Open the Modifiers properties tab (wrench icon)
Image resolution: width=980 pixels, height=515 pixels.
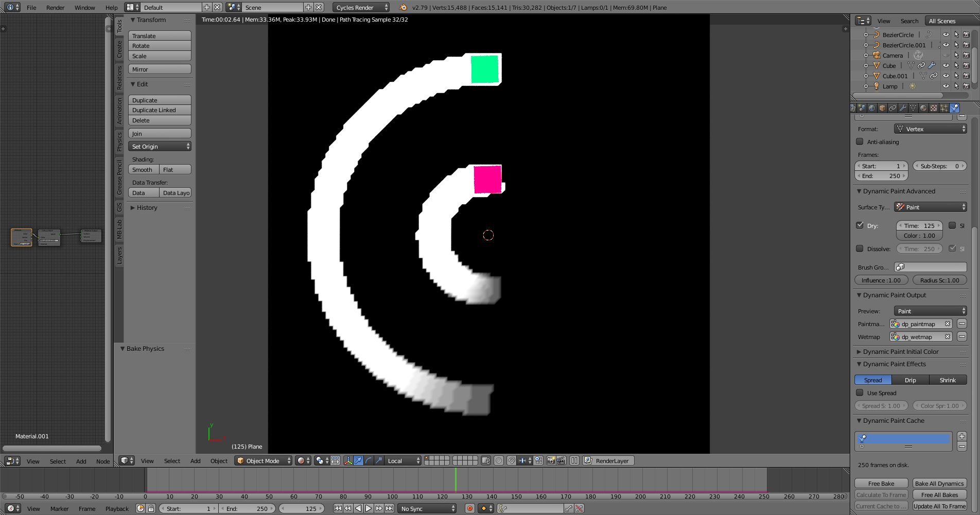pyautogui.click(x=903, y=108)
